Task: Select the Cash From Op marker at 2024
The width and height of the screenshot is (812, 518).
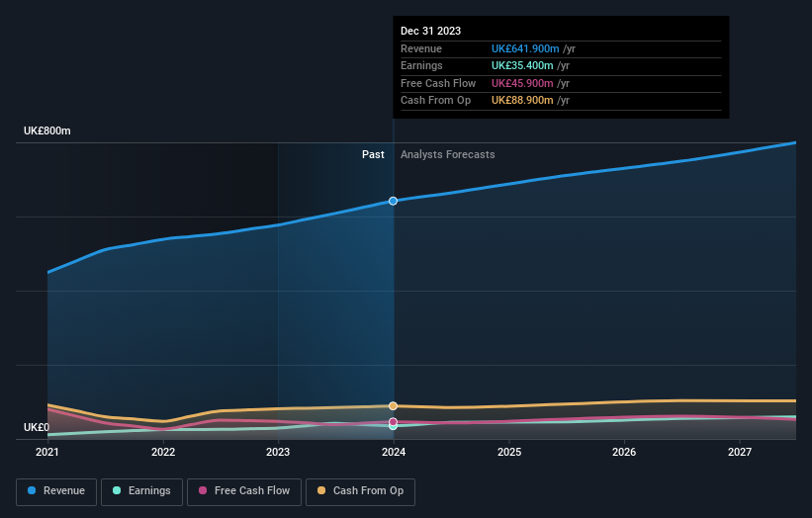Action: point(393,405)
